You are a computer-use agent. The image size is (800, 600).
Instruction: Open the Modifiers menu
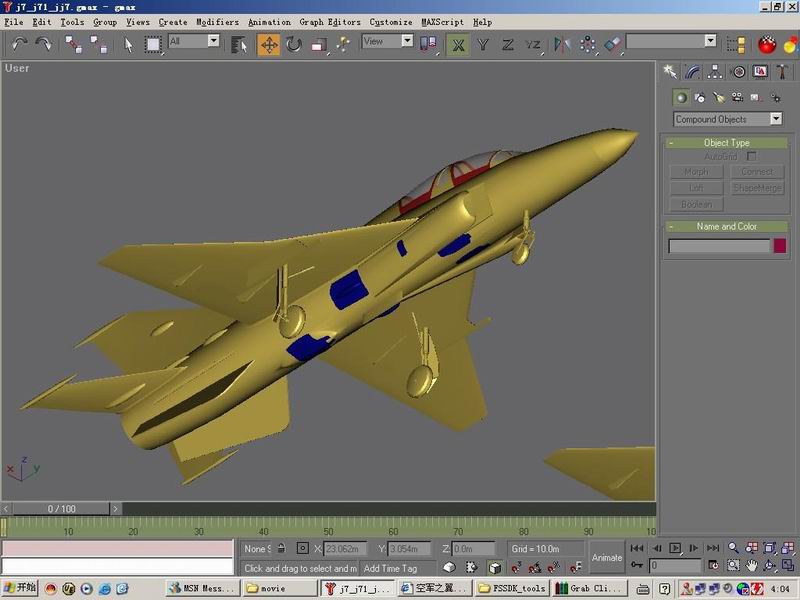[x=217, y=21]
